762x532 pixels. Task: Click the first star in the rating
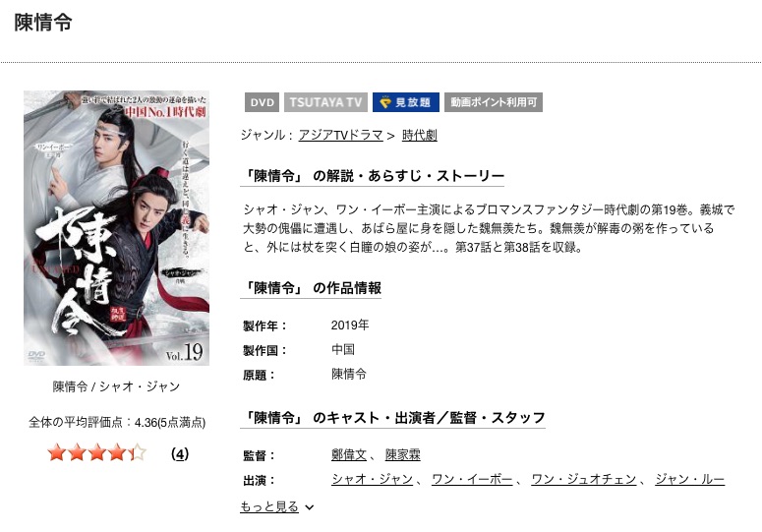pyautogui.click(x=57, y=452)
